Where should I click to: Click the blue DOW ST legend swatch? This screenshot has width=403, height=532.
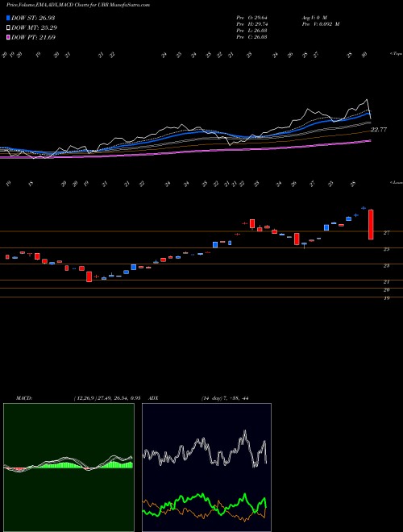pos(8,18)
